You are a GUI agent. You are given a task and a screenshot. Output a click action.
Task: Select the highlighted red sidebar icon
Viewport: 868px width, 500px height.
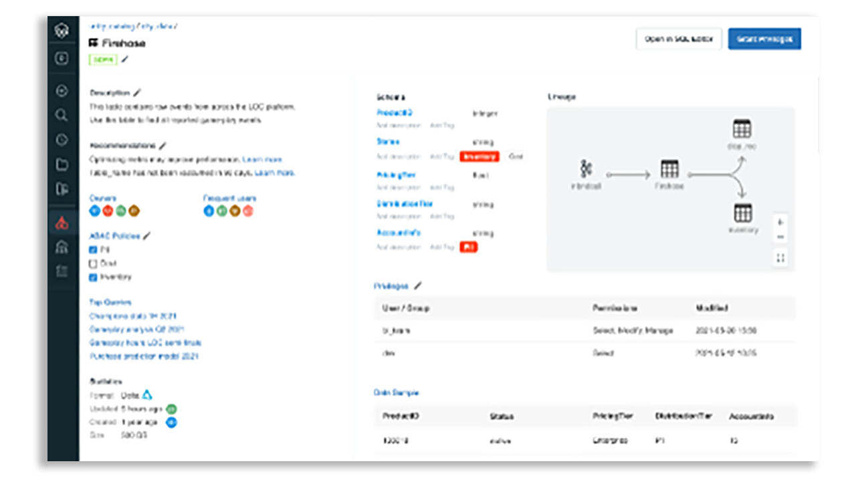pyautogui.click(x=62, y=223)
